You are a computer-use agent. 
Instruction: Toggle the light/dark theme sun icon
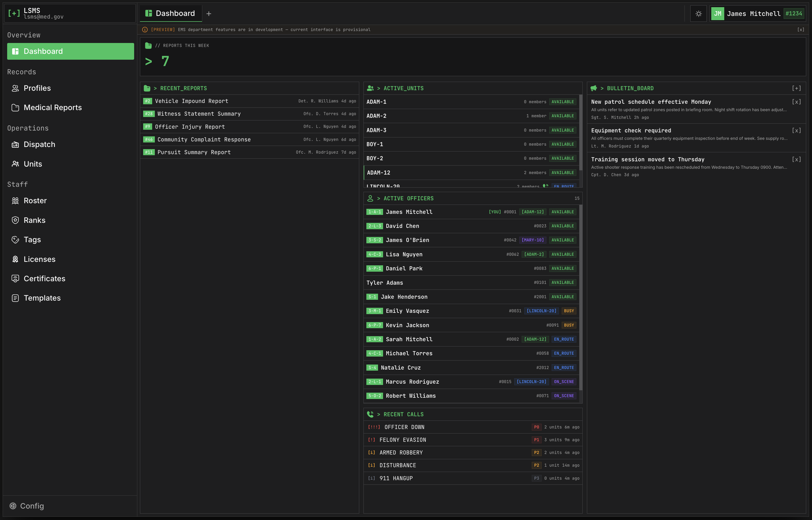tap(698, 14)
